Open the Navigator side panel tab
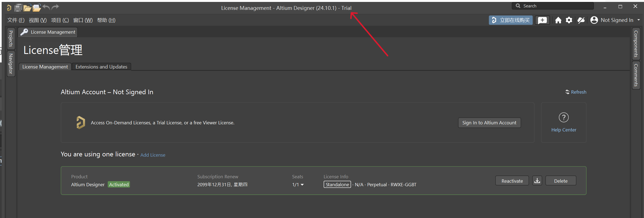The height and width of the screenshot is (218, 644). tap(11, 64)
